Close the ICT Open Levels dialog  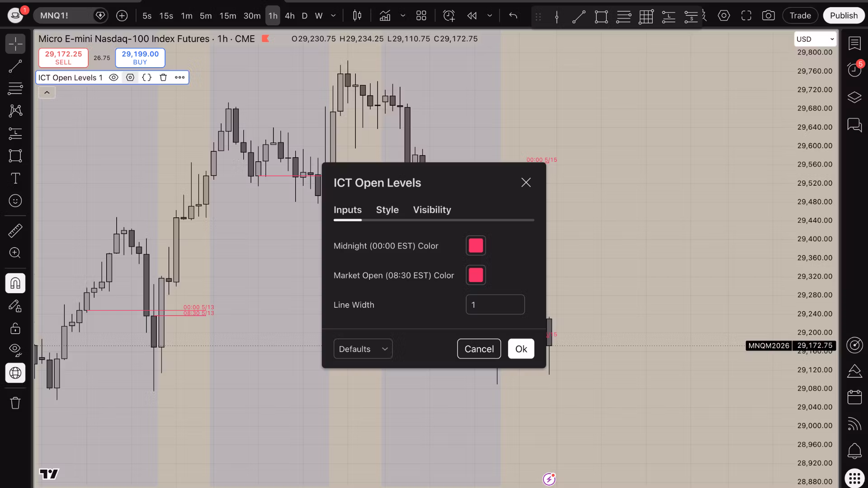[526, 183]
